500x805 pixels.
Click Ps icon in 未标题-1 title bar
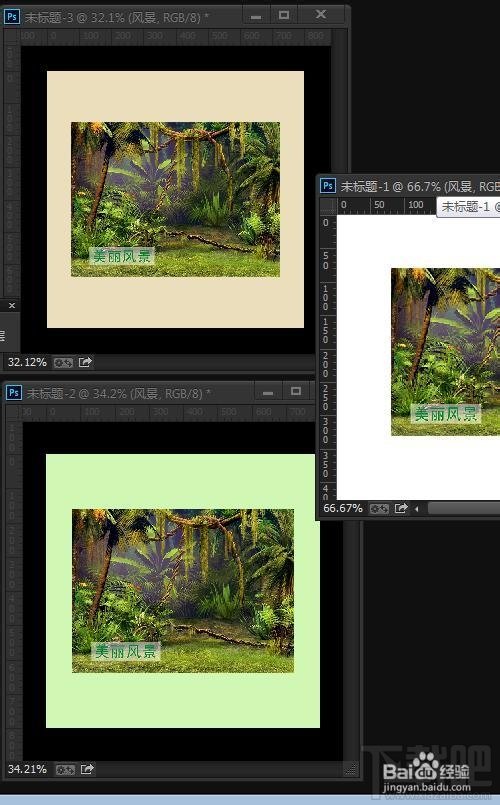click(x=328, y=185)
